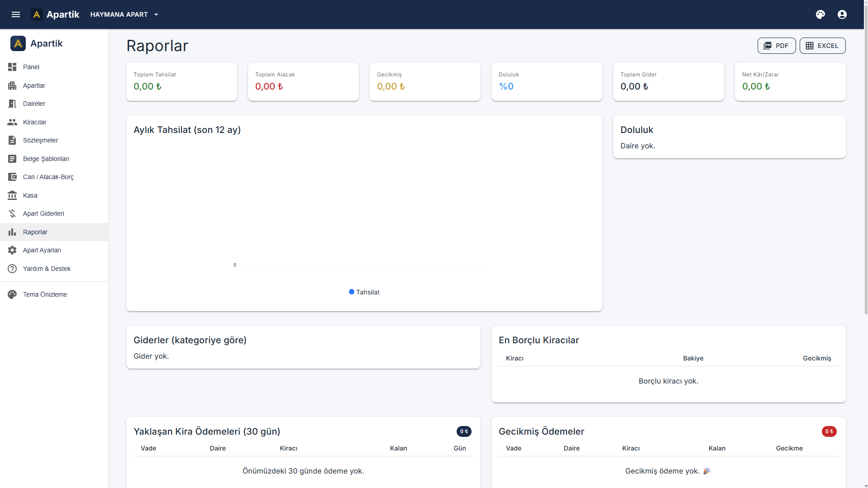Screen dimensions: 868x488
Task: Click the Kiracı header in En Borçlu Kiracılar
Action: pos(515,358)
